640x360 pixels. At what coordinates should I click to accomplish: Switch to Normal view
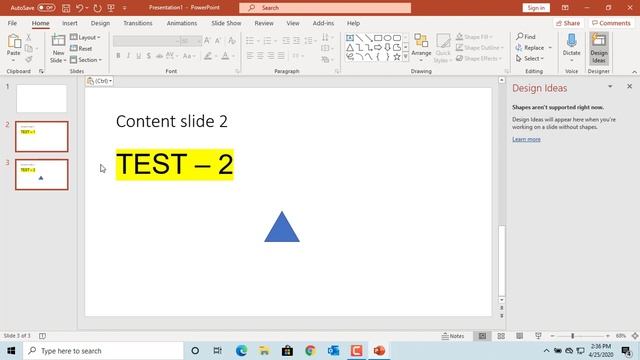(482, 336)
